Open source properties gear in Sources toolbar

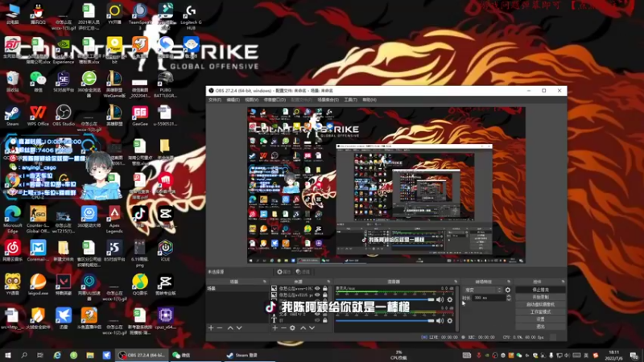click(292, 328)
